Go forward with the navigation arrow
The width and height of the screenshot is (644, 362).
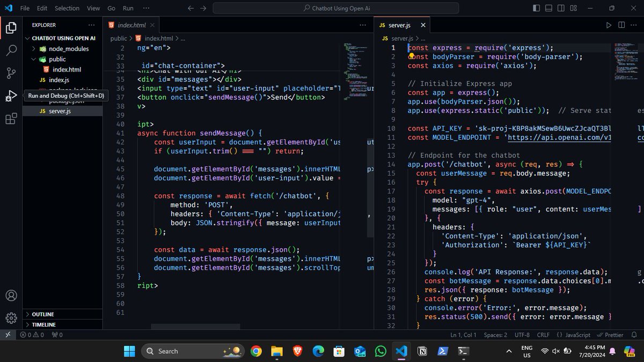click(x=203, y=8)
